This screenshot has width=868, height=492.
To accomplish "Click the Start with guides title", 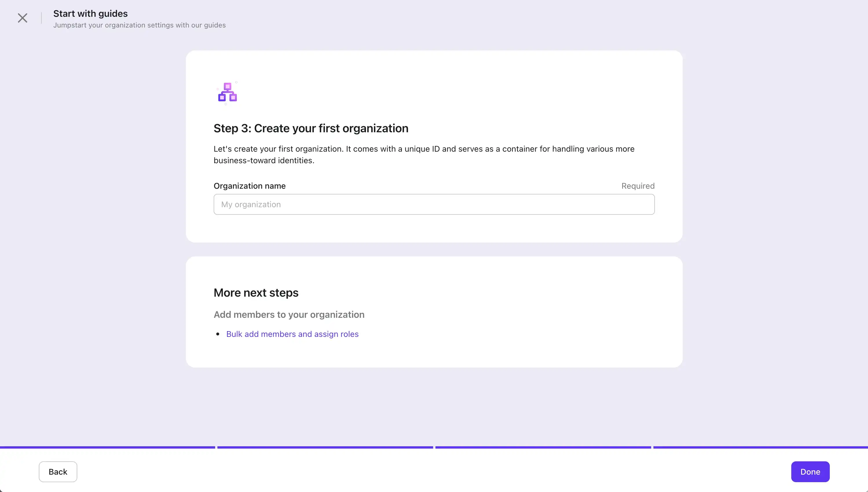I will click(90, 14).
